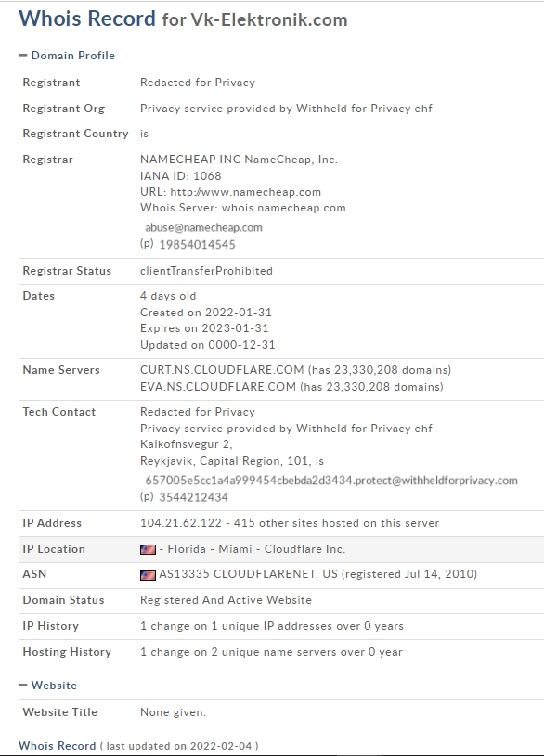
Task: Select the EVA.NS.CLOUDFLARE.COM name server
Action: [x=218, y=387]
